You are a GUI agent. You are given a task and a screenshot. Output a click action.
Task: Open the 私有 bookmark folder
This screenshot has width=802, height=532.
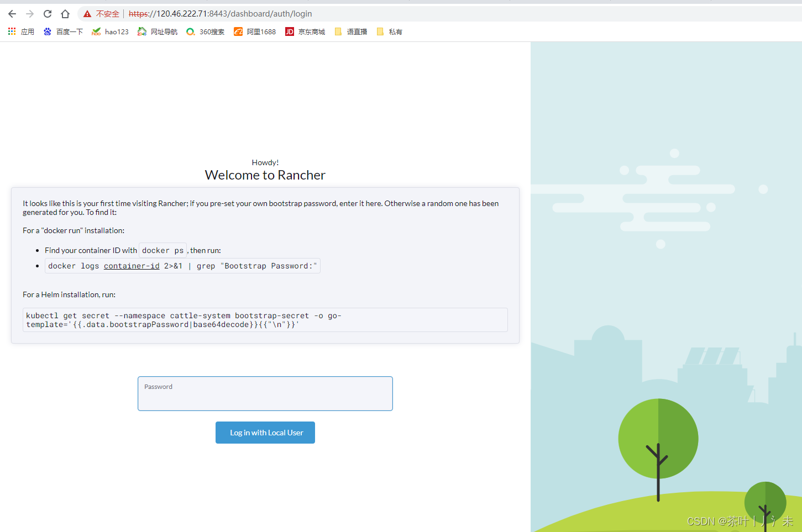pos(389,31)
